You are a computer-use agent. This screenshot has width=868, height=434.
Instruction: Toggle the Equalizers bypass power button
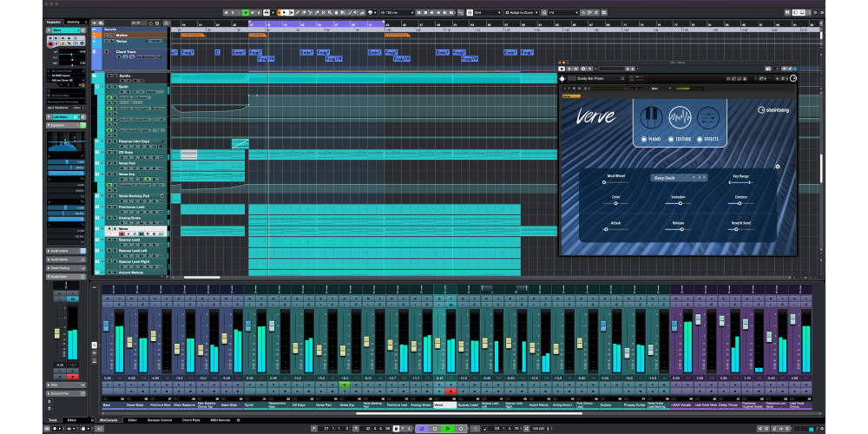click(83, 125)
